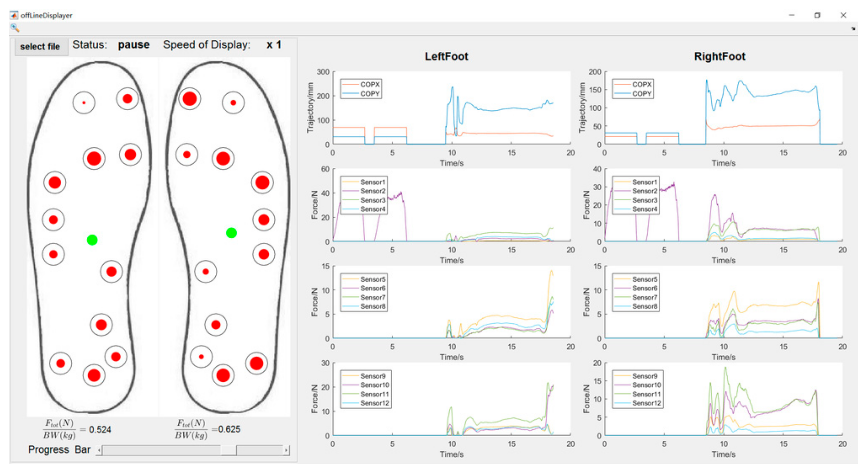868x472 pixels.
Task: Select COPX COPY legend in LeftFoot plot
Action: pos(361,89)
